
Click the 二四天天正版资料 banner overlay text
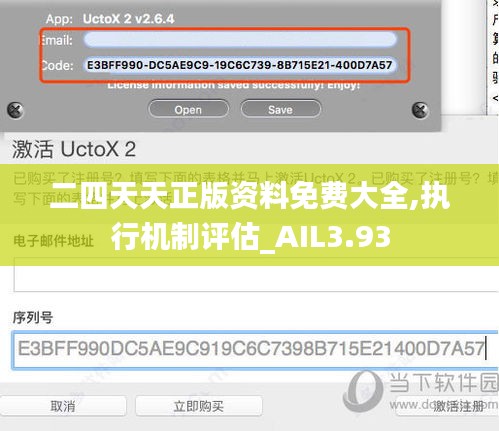[250, 217]
